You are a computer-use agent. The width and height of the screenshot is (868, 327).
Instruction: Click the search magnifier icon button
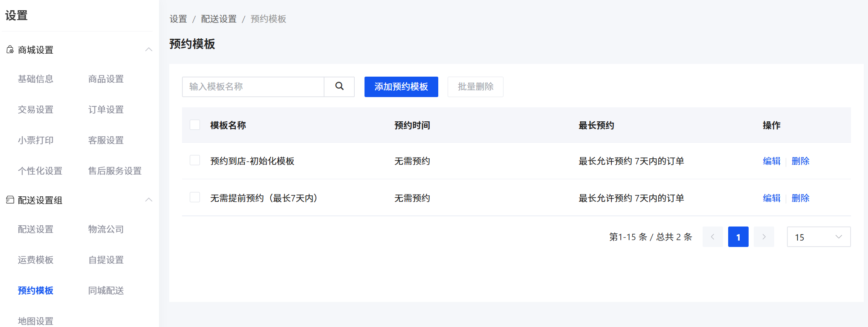(x=339, y=86)
